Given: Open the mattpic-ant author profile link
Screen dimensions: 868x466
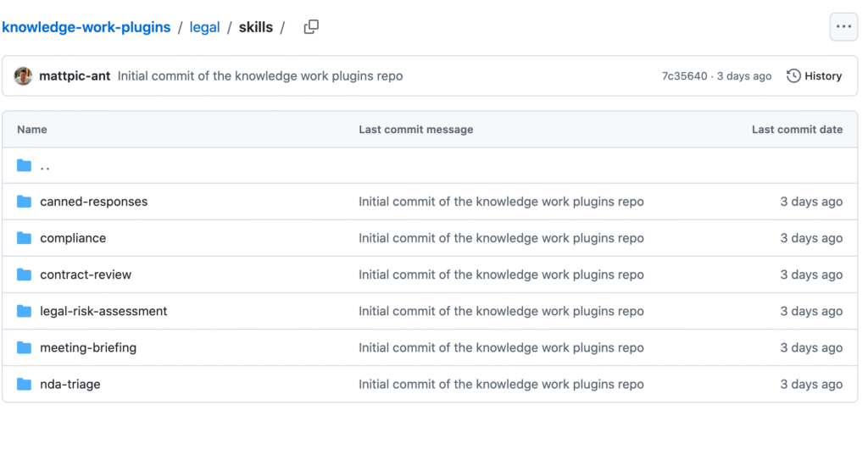Looking at the screenshot, I should pos(75,76).
